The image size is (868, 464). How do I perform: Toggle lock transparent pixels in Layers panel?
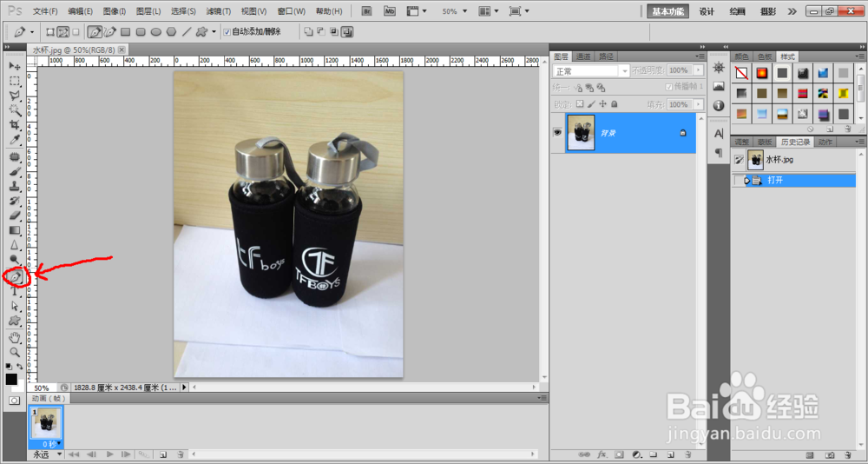coord(580,103)
